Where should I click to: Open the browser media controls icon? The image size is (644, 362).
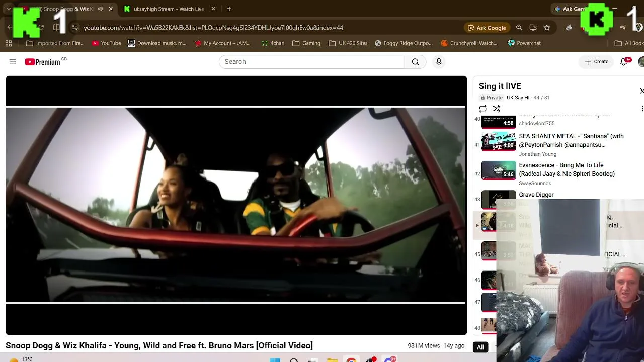point(623,28)
